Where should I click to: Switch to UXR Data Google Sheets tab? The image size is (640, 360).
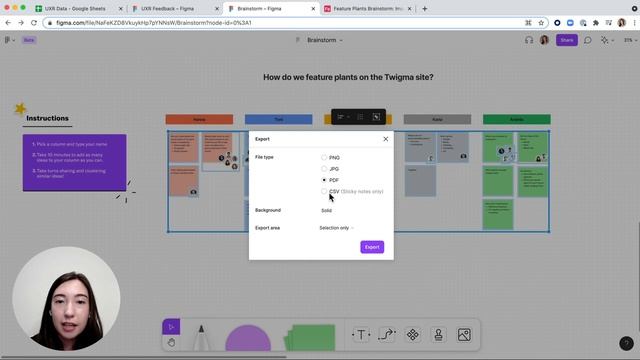tap(75, 8)
